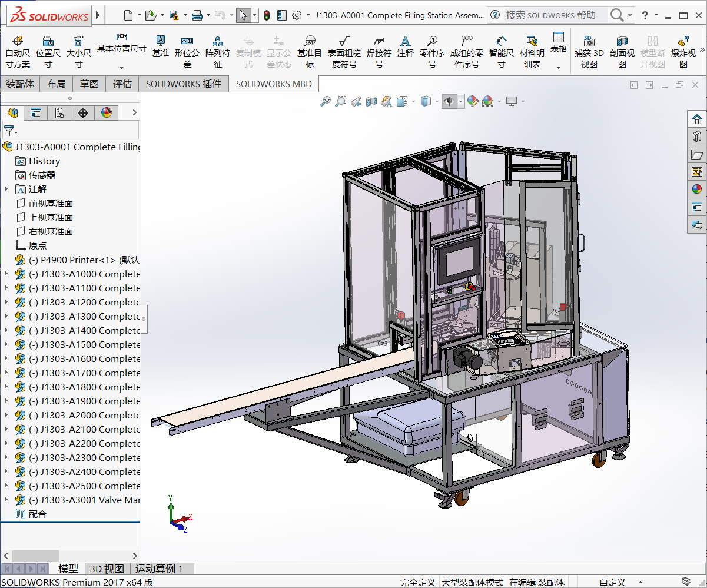Select the Datum Target (基准目标) tool
The image size is (707, 588).
[x=310, y=51]
